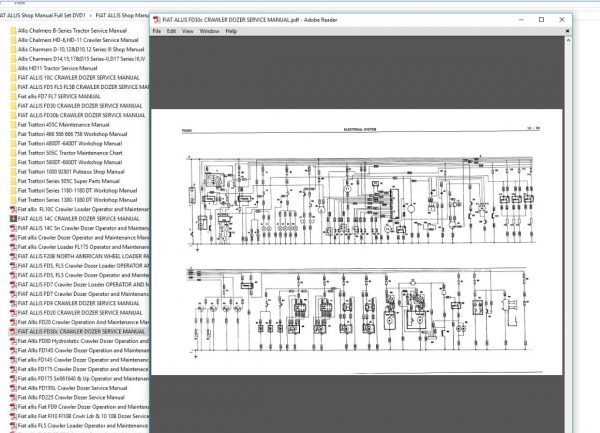Select folder icon of Allis Chalmers B-Series Tractor Service Manual
The image size is (600, 433).
(x=13, y=31)
